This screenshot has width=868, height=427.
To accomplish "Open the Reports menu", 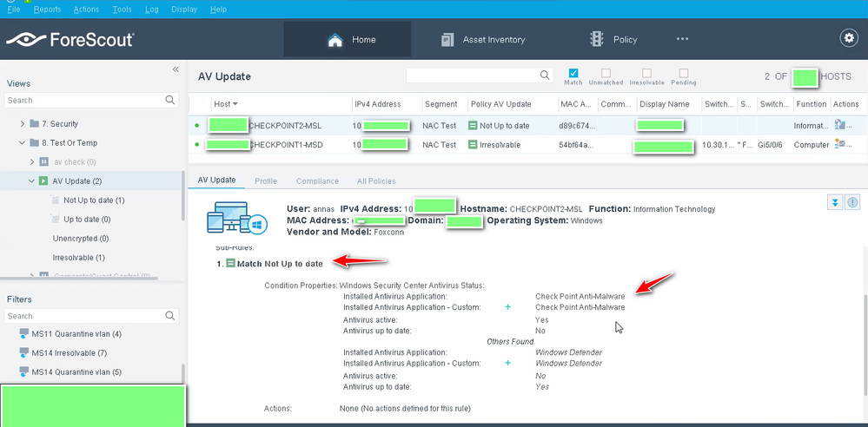I will [47, 10].
